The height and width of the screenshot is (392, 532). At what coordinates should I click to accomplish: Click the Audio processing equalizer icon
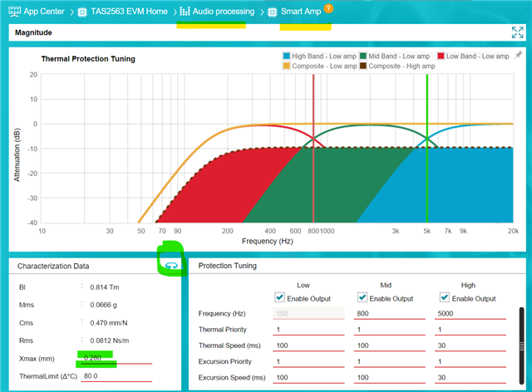click(x=185, y=12)
